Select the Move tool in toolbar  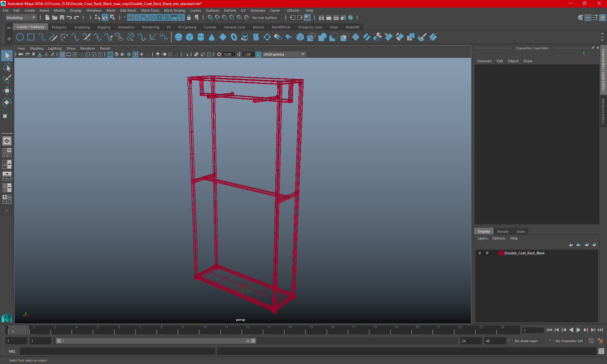7,90
